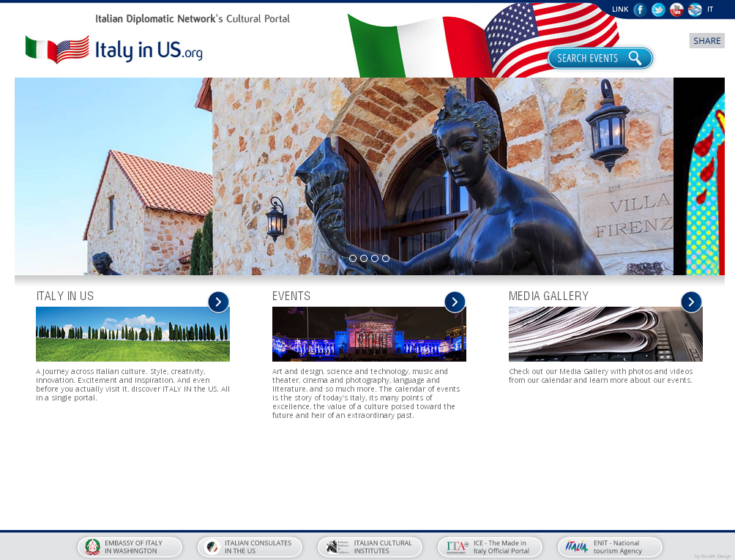
Task: Switch language to IT
Action: (x=710, y=10)
